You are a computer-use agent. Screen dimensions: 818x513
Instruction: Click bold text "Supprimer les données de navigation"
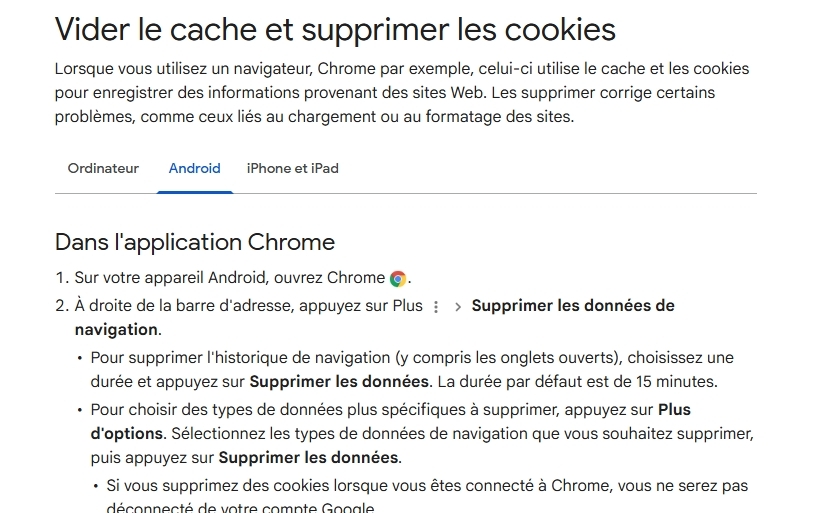(572, 306)
